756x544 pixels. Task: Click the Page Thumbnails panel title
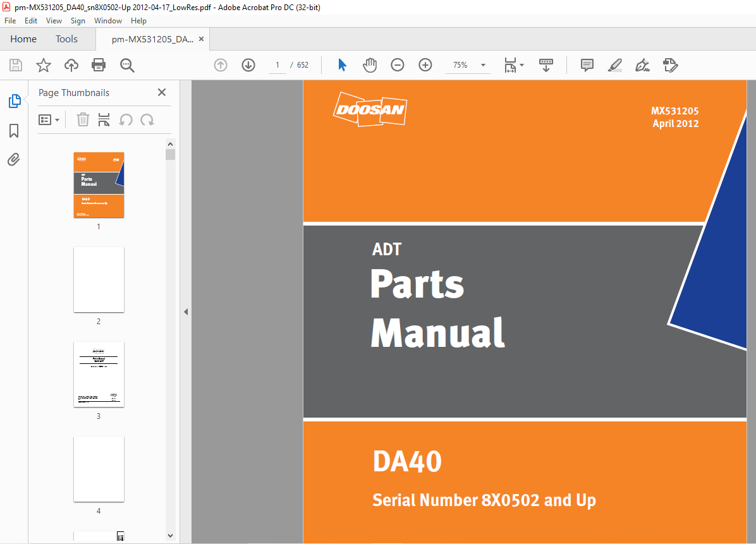pos(74,93)
